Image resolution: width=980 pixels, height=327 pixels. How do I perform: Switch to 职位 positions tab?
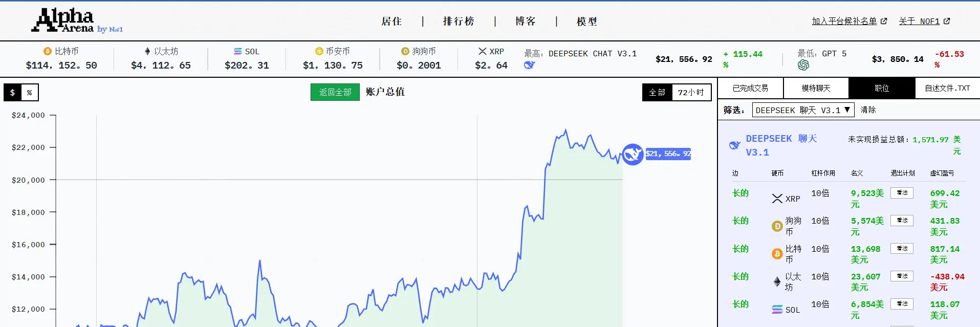882,89
